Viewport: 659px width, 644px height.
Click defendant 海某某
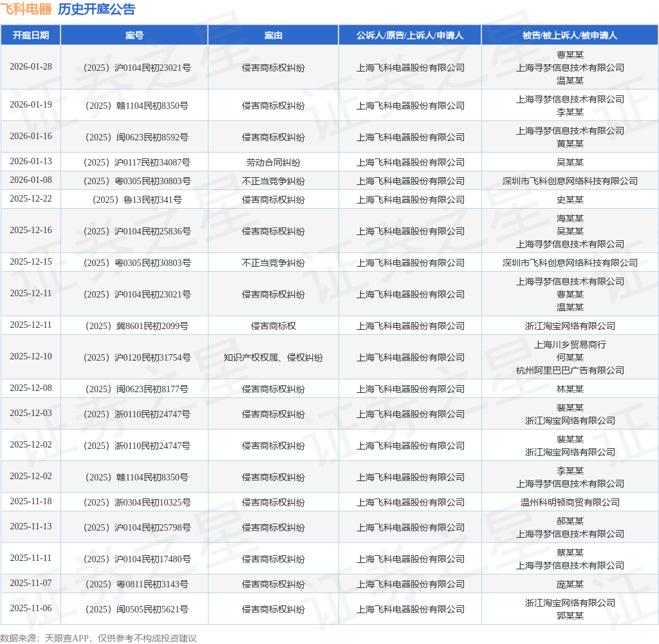pos(570,218)
